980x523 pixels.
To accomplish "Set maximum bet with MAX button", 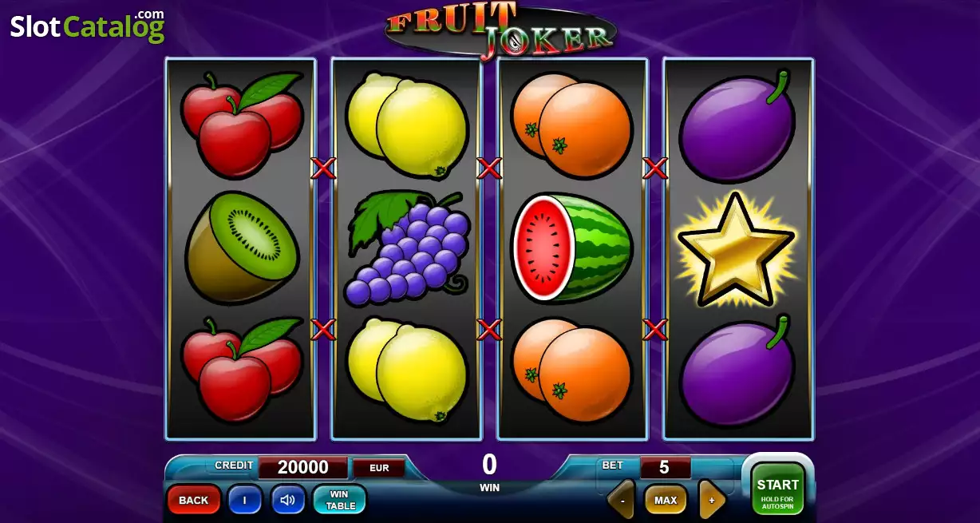I will [x=666, y=500].
